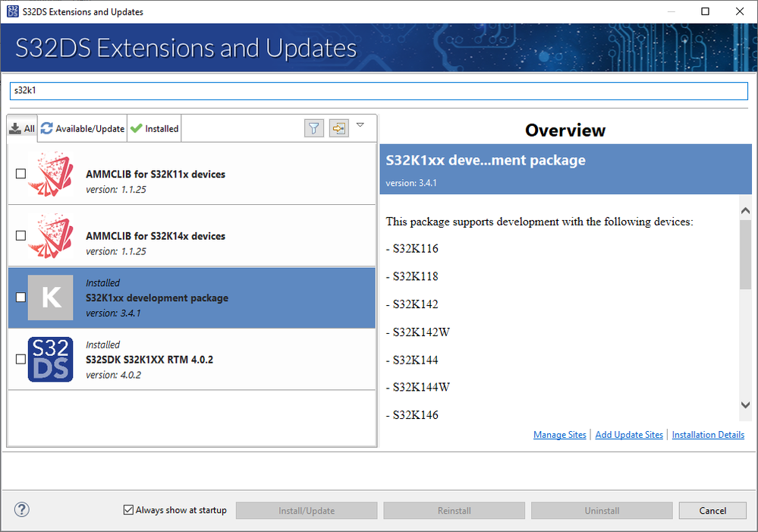Click the help question mark icon
Viewport: 758px width, 532px height.
coord(22,509)
